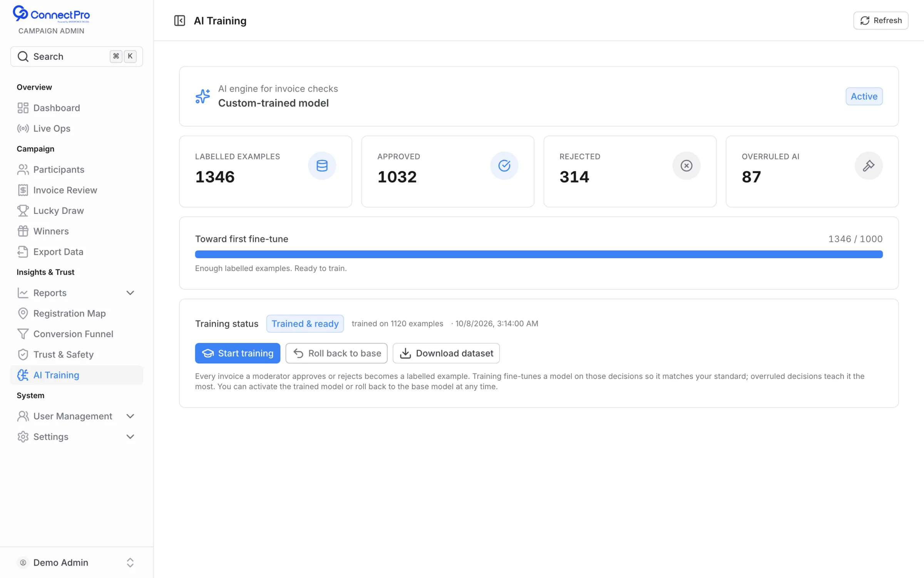
Task: Click Roll back to base button
Action: 336,353
